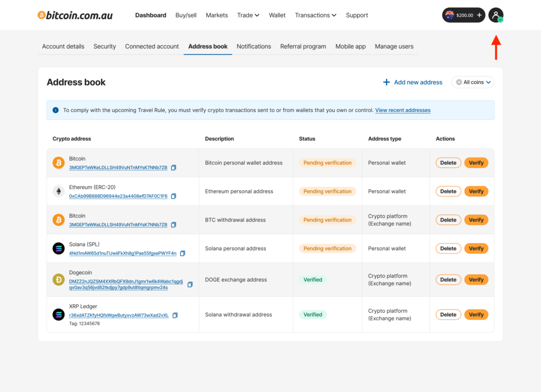Click the 'Crypto address' column header
The width and height of the screenshot is (541, 392).
click(72, 139)
